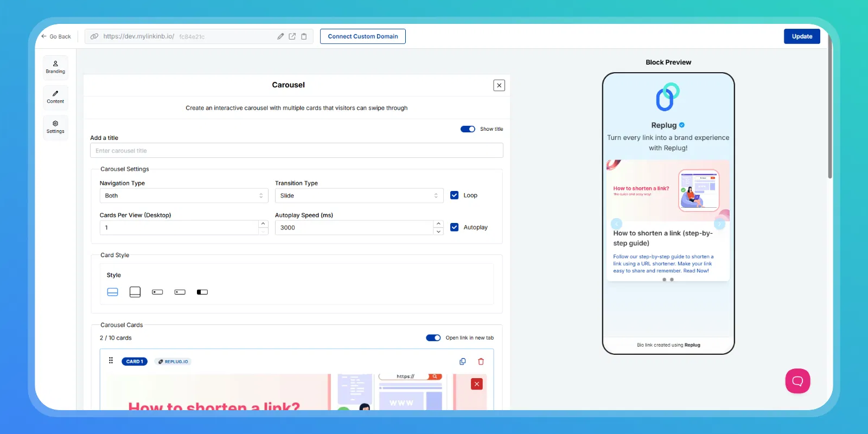This screenshot has height=434, width=868.
Task: Click the edit URL pencil icon
Action: point(280,36)
